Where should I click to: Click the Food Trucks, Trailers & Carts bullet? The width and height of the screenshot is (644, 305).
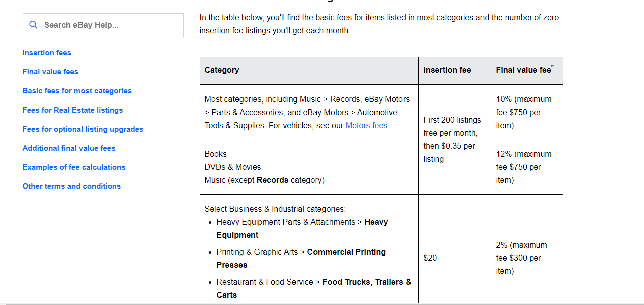tap(314, 288)
